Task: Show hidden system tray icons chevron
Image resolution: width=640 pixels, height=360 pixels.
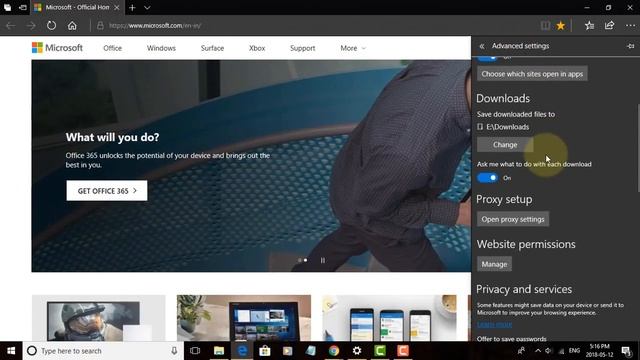Action: [x=538, y=351]
